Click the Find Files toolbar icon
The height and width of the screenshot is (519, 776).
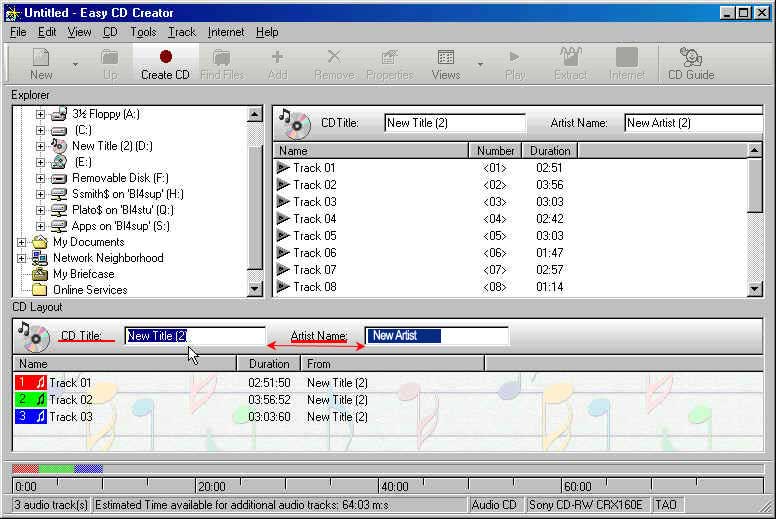222,64
